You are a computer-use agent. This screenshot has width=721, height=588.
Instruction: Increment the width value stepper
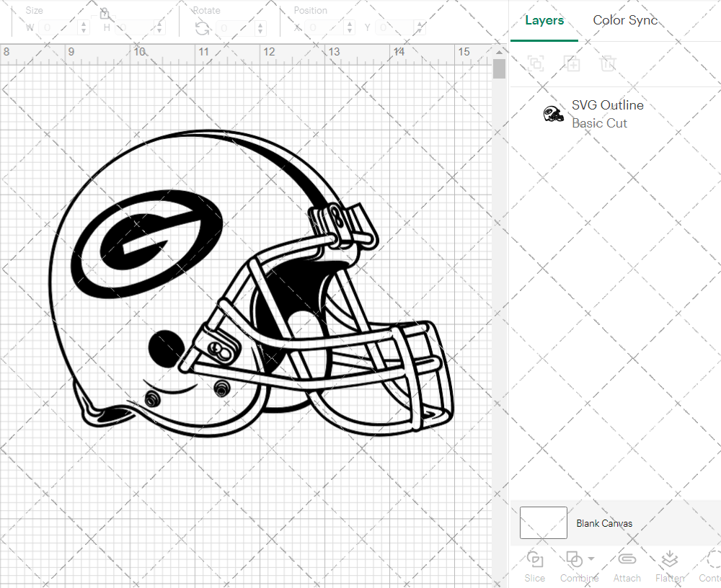point(84,24)
